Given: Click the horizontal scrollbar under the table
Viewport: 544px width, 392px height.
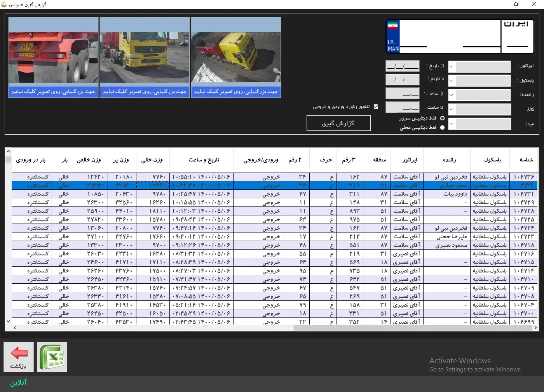Looking at the screenshot, I should pos(412,328).
